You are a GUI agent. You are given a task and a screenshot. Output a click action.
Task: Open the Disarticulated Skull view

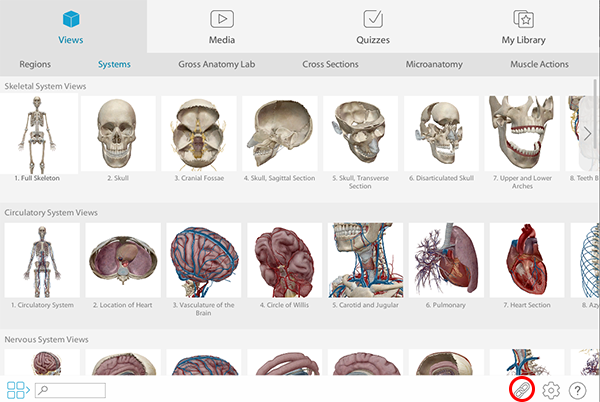click(x=441, y=133)
